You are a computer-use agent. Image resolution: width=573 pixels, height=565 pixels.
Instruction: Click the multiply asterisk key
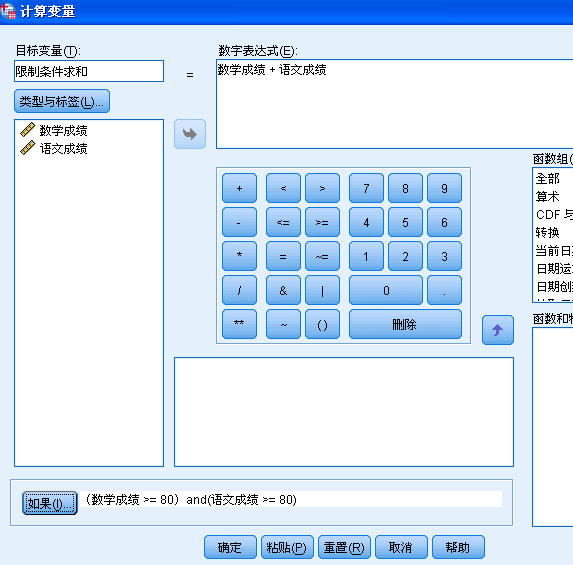point(239,256)
